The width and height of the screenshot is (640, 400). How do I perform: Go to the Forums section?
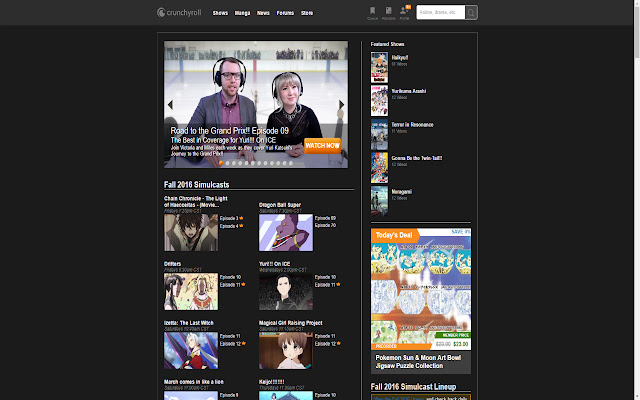tap(285, 13)
